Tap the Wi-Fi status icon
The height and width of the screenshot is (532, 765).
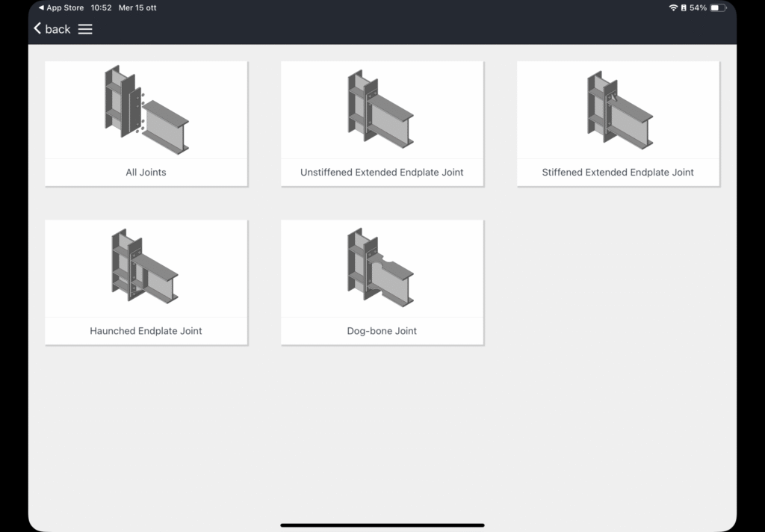(x=673, y=7)
